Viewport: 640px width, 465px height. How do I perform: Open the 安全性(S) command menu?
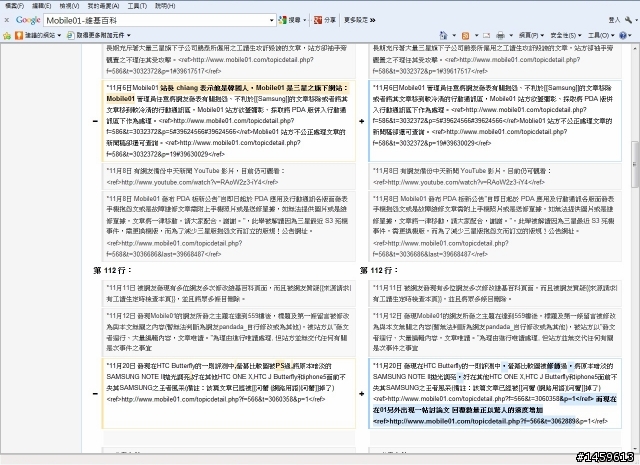tap(565, 36)
